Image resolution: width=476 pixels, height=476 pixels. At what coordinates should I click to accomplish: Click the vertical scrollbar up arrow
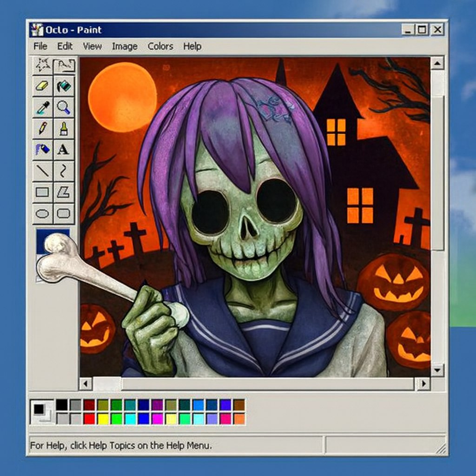[437, 63]
